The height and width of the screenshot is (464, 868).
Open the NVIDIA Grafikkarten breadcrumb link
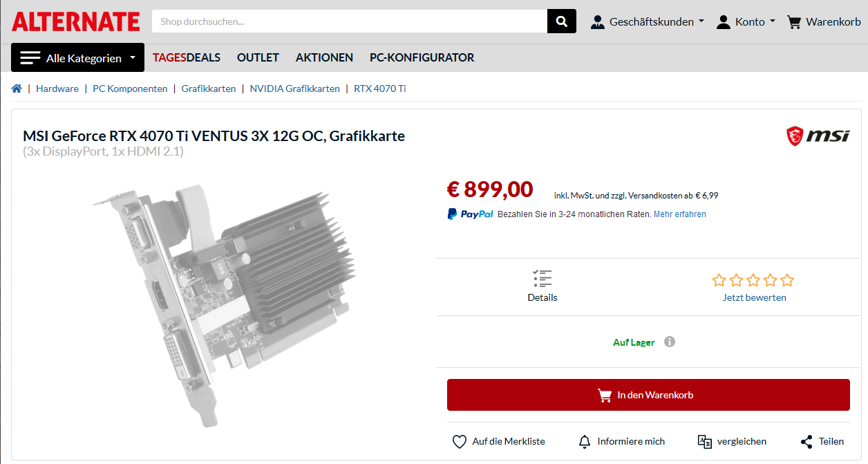pos(295,89)
